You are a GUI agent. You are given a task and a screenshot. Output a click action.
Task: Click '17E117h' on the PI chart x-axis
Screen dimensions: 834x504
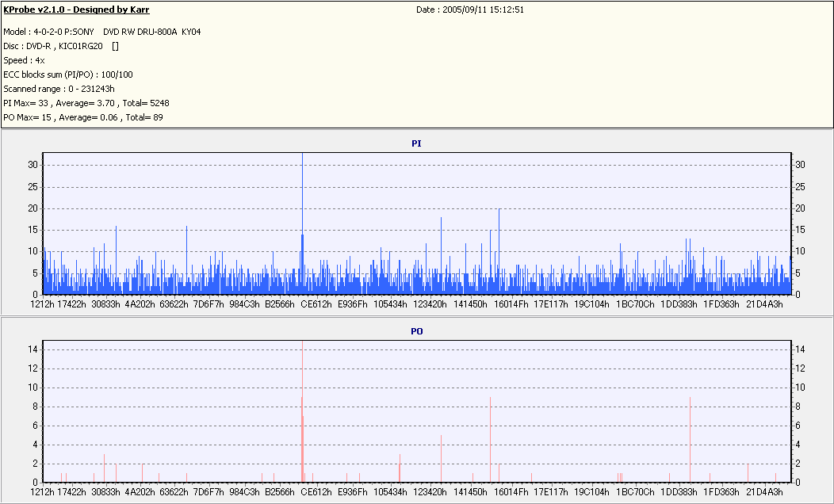point(550,304)
